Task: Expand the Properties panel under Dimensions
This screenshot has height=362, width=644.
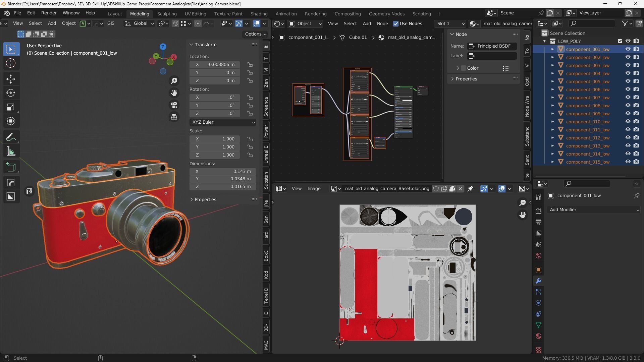Action: pos(205,199)
